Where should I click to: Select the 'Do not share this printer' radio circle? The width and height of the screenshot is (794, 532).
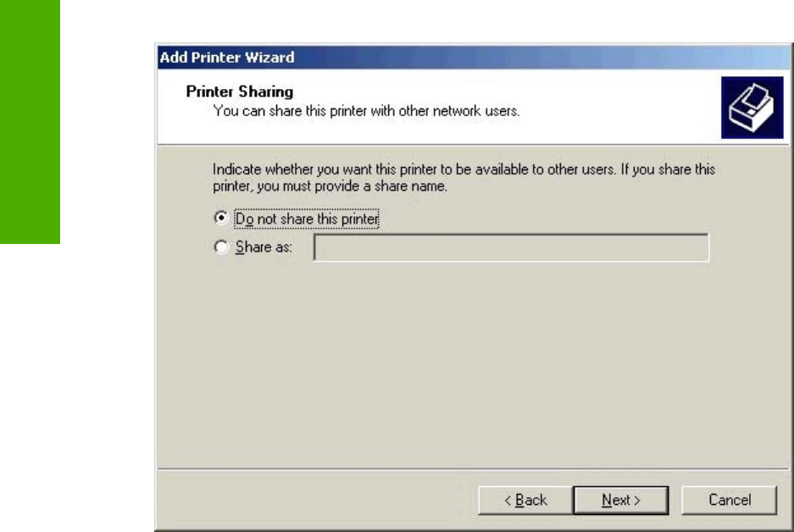click(222, 219)
